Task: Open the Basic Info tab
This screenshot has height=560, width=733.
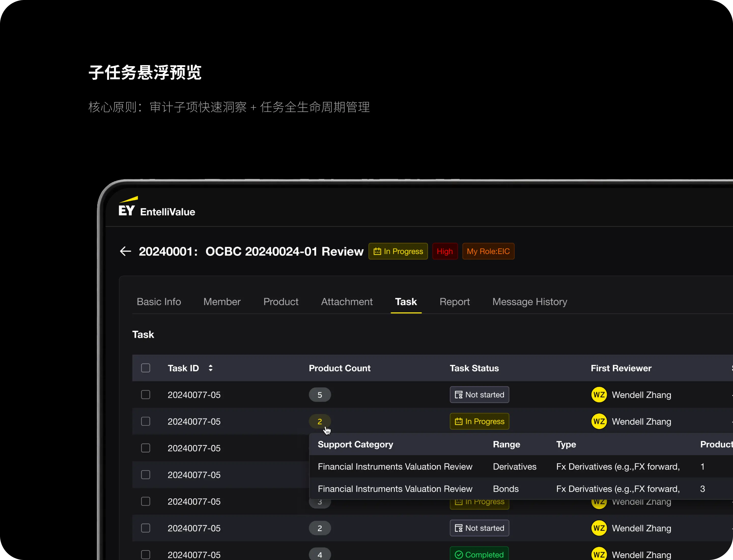Action: click(159, 302)
